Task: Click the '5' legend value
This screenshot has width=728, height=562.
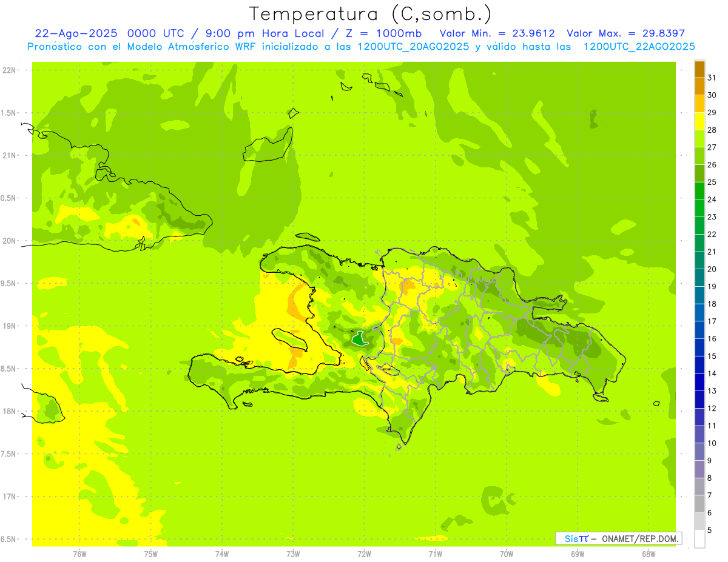Action: (710, 530)
